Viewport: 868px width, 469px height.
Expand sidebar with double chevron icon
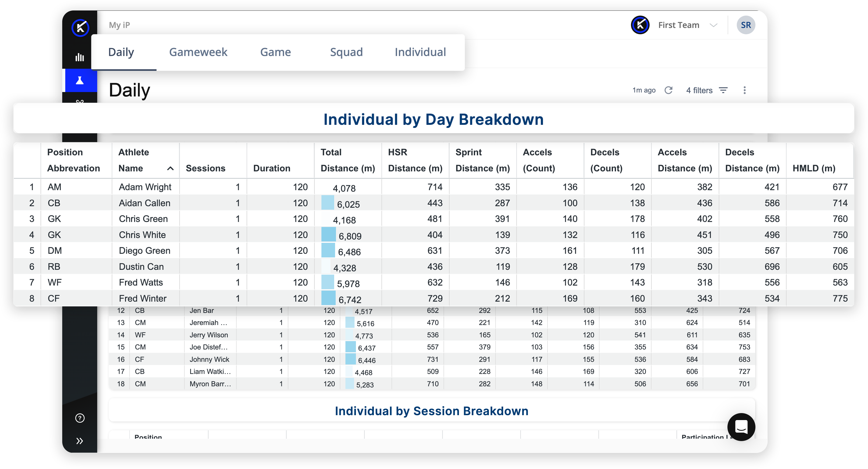[79, 441]
